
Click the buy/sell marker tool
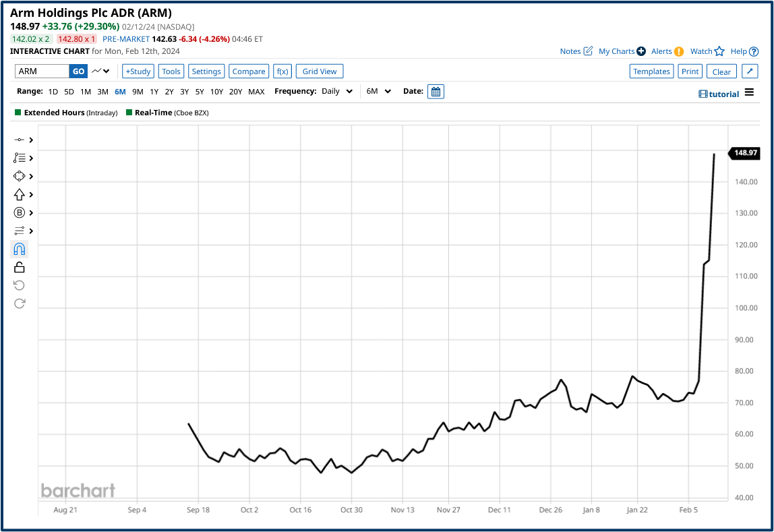19,212
